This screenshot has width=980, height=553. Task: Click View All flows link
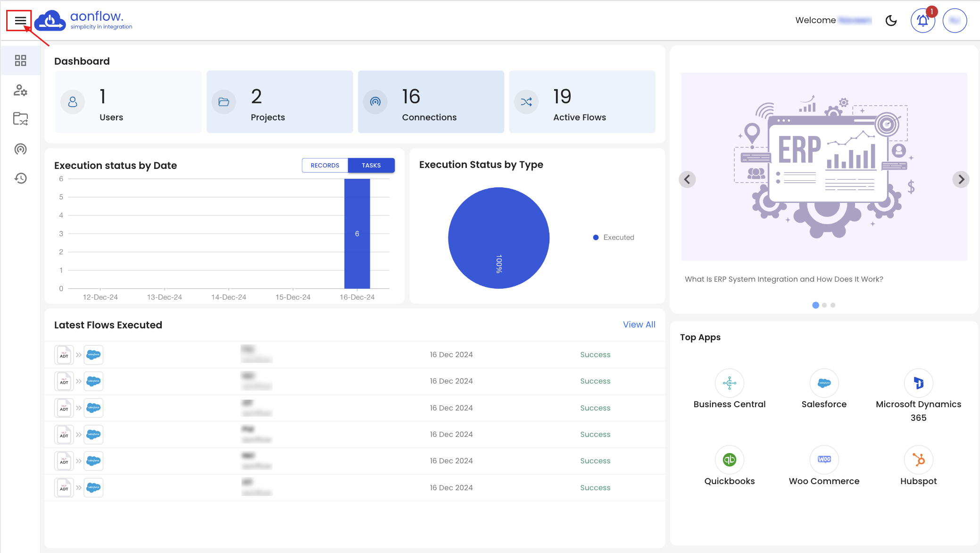639,325
